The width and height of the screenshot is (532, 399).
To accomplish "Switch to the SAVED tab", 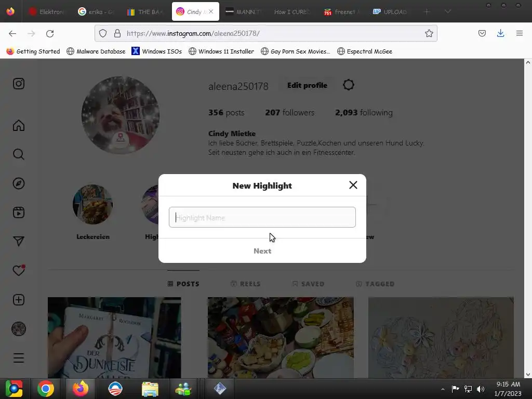I will click(x=309, y=284).
